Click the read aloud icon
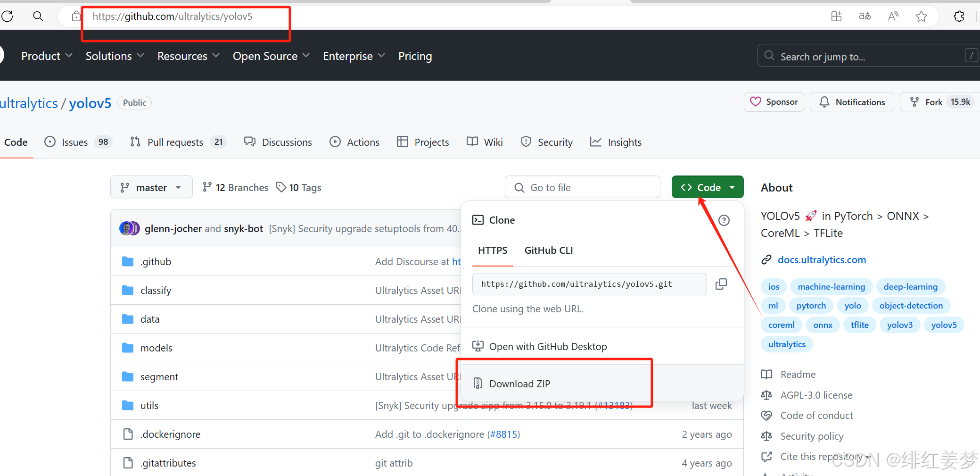Image resolution: width=980 pixels, height=476 pixels. tap(893, 17)
